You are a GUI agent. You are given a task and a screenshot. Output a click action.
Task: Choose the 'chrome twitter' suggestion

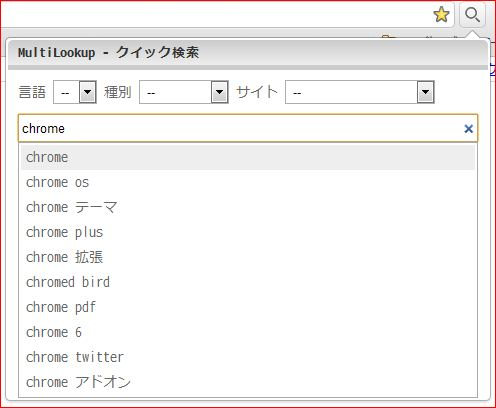[x=248, y=357]
